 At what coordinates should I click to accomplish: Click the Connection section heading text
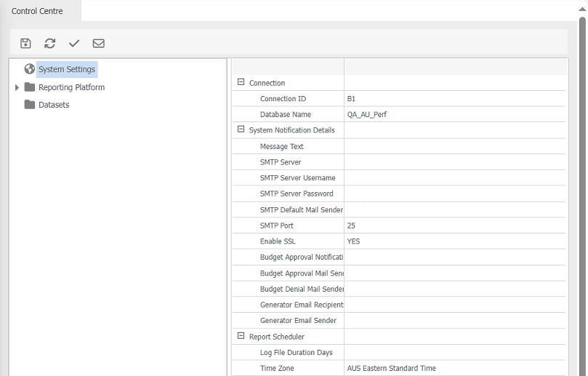click(267, 83)
